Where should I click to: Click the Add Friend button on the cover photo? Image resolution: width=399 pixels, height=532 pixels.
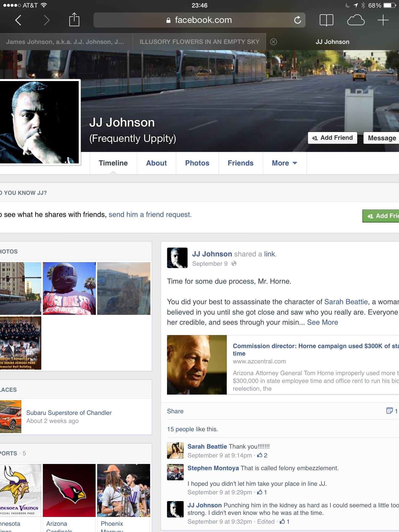[332, 138]
